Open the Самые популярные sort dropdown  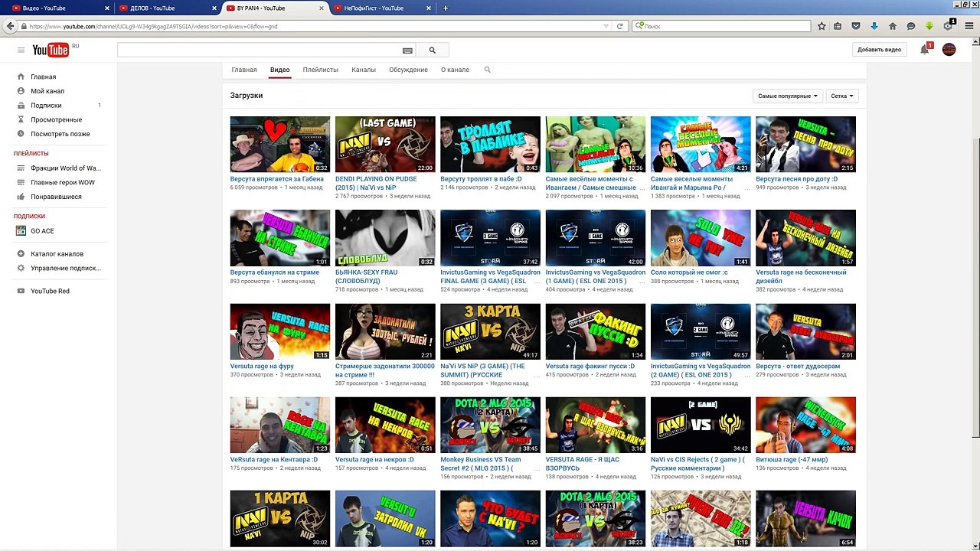tap(788, 96)
